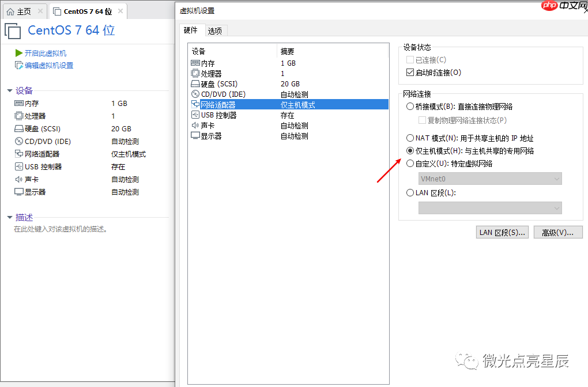
Task: Select NAT 模式(N) radio button
Action: pos(410,138)
